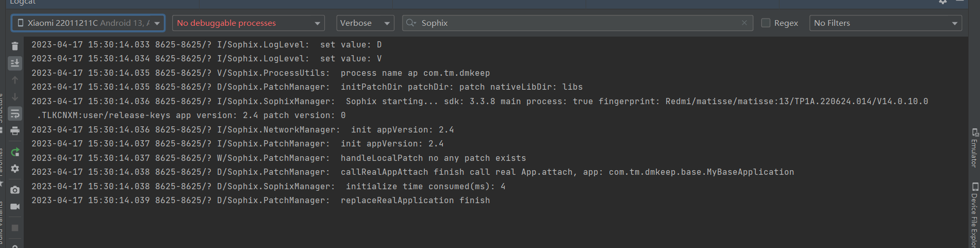Expand the No debuggable processes dropdown
The width and height of the screenshot is (980, 248).
click(248, 23)
